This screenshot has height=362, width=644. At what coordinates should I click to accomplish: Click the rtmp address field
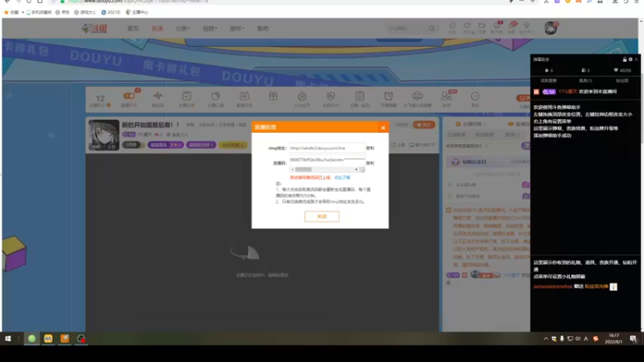tap(327, 148)
